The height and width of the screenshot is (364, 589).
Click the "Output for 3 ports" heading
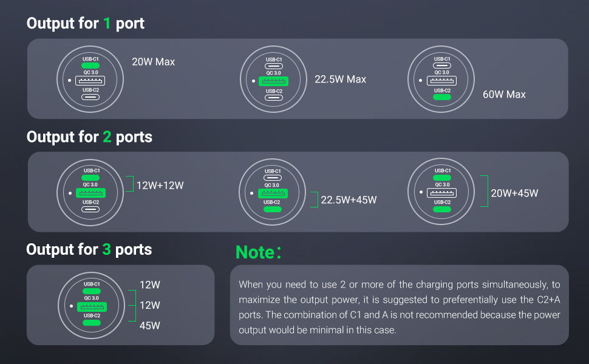[89, 249]
